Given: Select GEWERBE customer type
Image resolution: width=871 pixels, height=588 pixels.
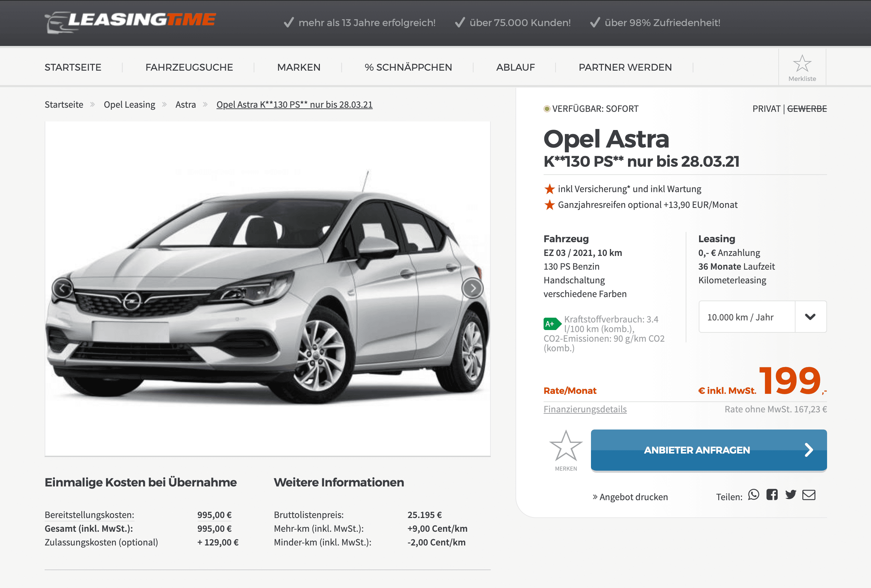Looking at the screenshot, I should 807,109.
